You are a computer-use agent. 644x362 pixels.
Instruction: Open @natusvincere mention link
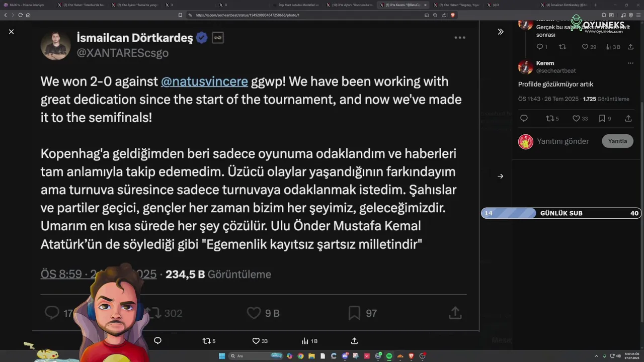click(204, 81)
